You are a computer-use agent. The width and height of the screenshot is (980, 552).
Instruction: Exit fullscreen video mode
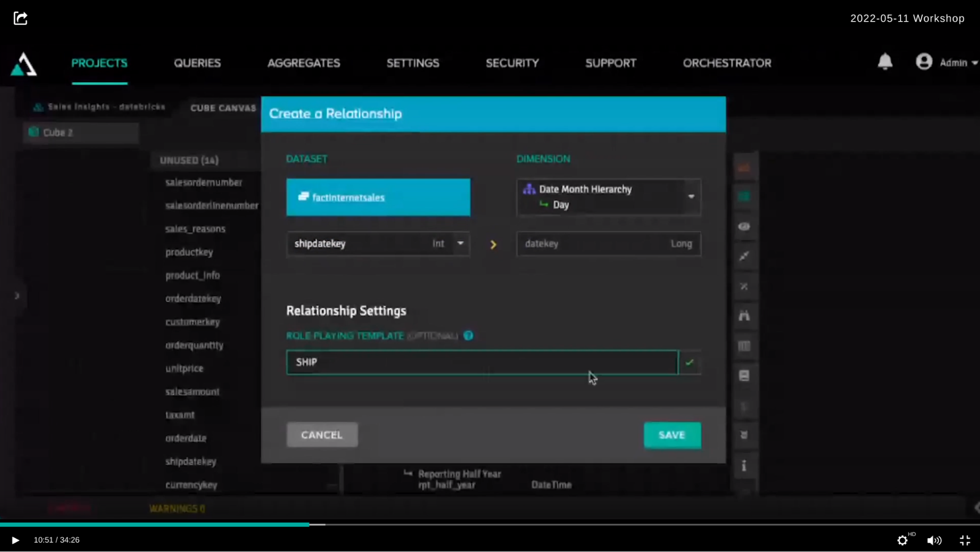pyautogui.click(x=965, y=540)
